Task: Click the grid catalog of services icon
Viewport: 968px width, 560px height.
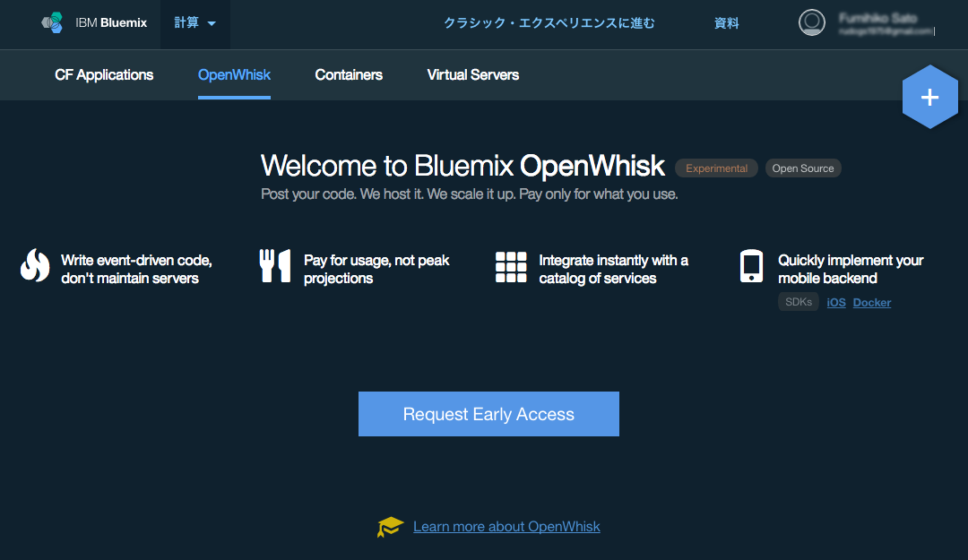Action: pyautogui.click(x=511, y=267)
